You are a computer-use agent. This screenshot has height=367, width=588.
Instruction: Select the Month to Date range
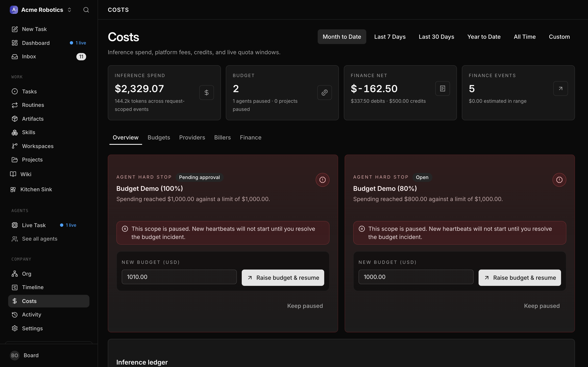coord(342,37)
